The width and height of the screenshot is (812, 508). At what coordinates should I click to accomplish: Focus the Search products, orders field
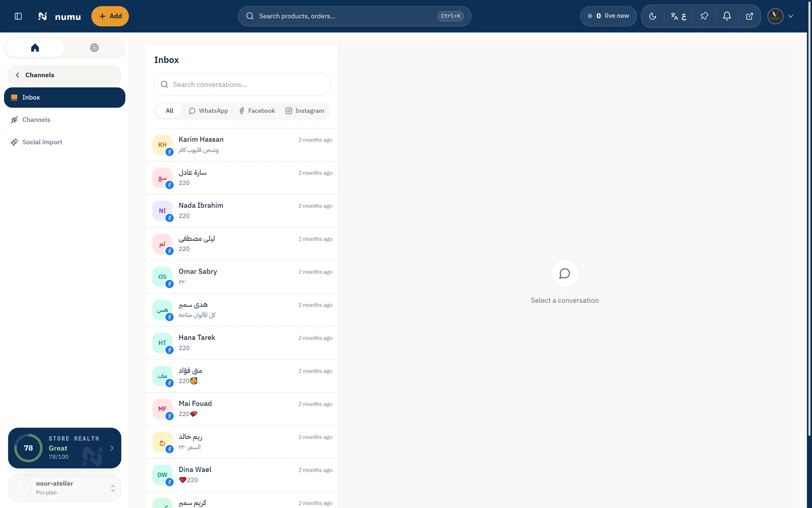click(x=354, y=16)
